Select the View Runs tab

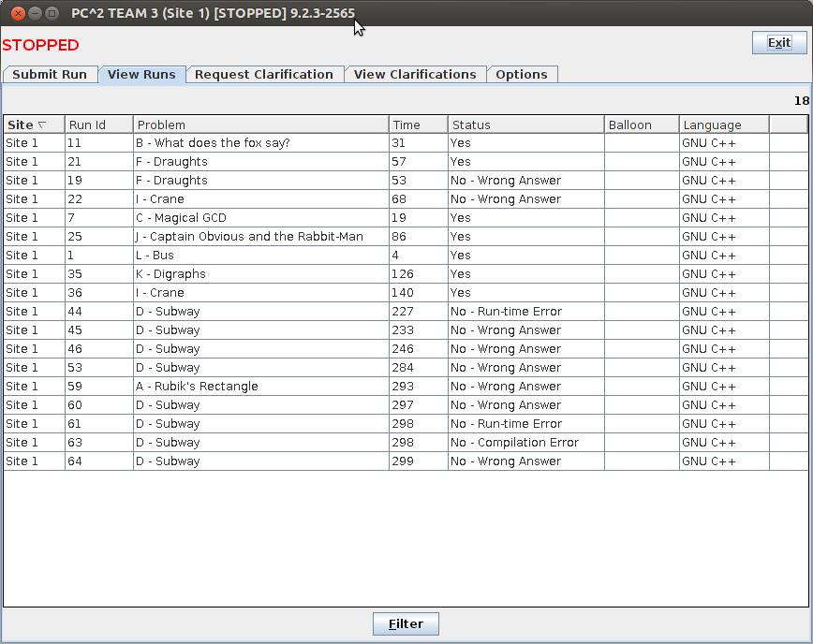[141, 75]
